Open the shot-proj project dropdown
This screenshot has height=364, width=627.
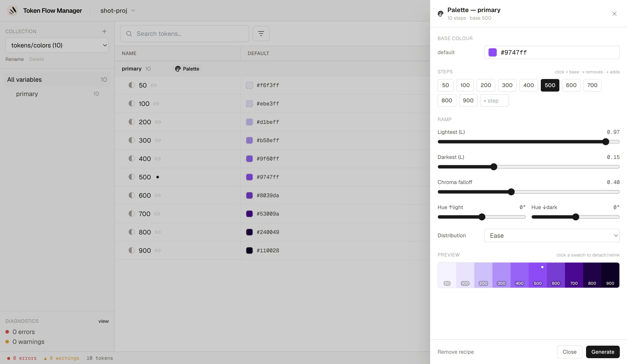117,11
